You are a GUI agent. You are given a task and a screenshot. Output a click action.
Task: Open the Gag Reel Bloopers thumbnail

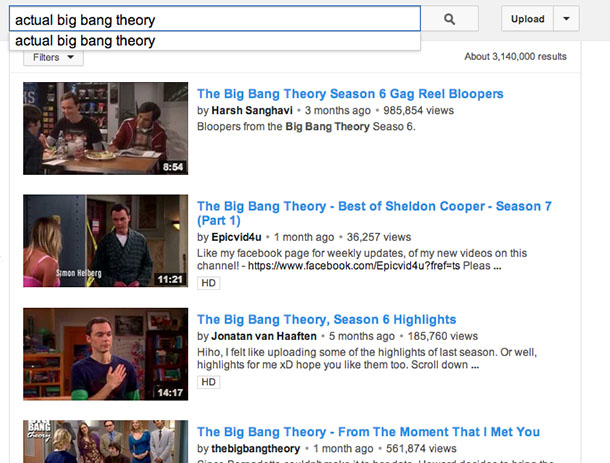pos(105,128)
